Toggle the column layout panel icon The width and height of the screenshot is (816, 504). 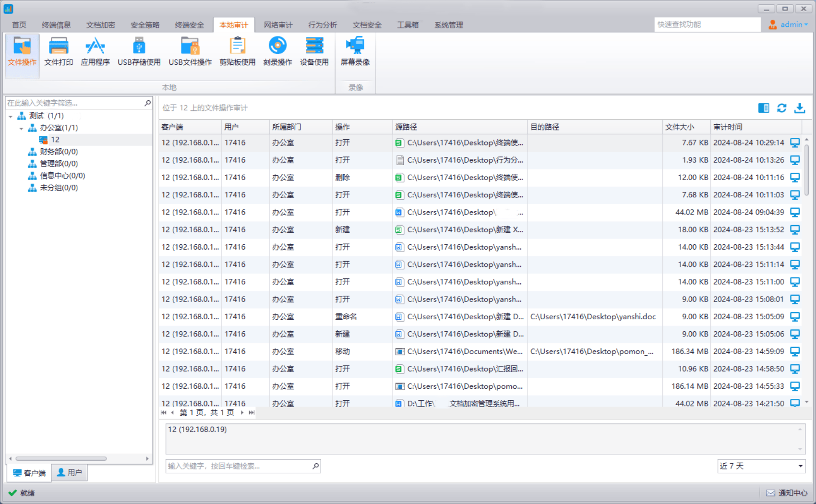point(764,108)
